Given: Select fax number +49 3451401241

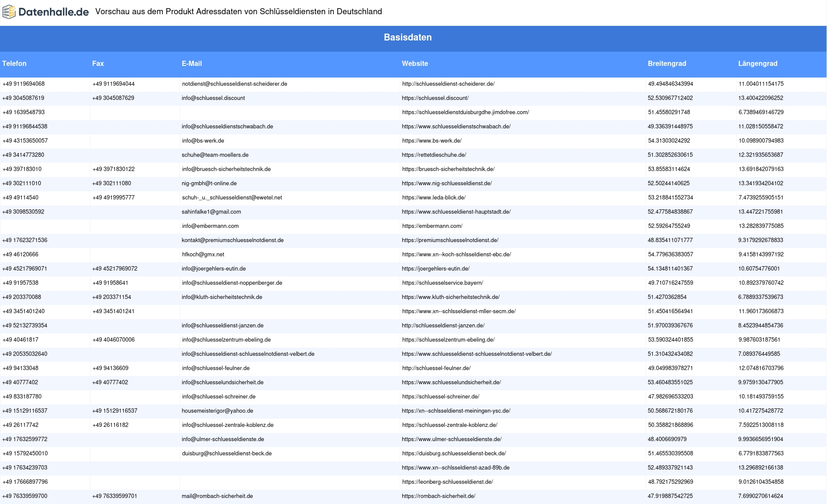Looking at the screenshot, I should [114, 311].
